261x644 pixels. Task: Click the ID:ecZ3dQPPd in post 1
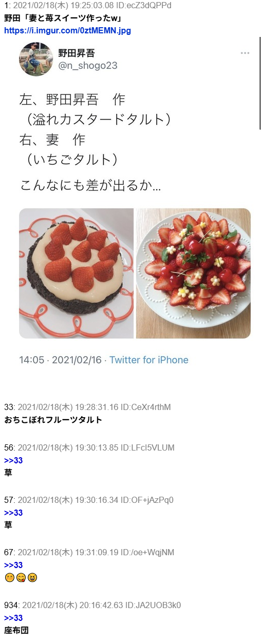[145, 5]
